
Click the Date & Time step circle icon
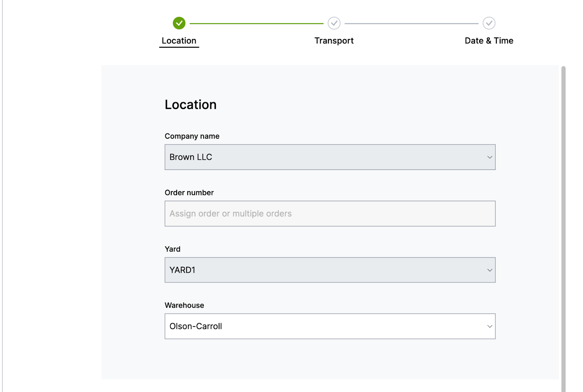489,23
